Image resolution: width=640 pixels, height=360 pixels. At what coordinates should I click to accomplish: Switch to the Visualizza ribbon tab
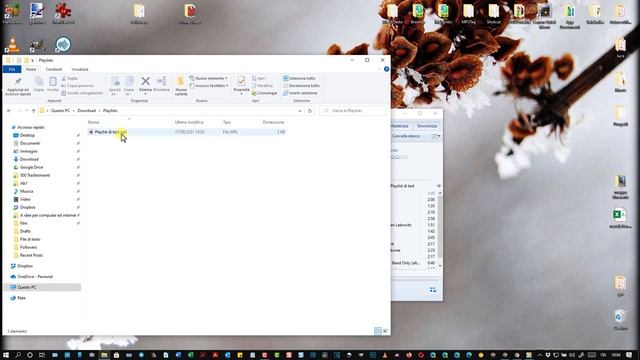click(x=80, y=69)
